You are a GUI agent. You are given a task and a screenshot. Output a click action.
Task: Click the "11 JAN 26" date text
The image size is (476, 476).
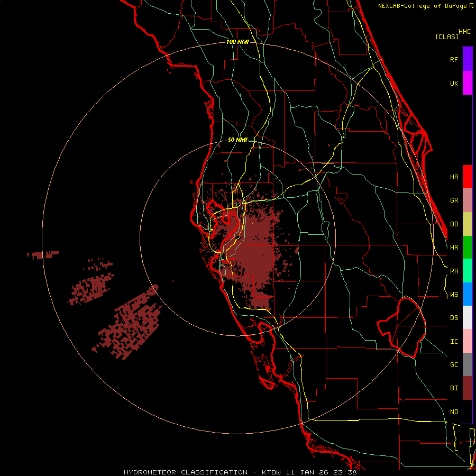pyautogui.click(x=308, y=472)
